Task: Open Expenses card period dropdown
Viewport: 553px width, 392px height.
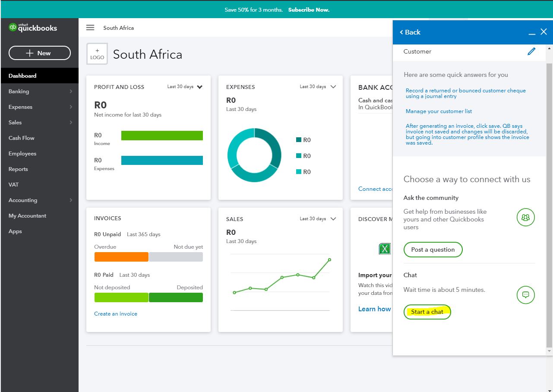Action: pyautogui.click(x=318, y=87)
